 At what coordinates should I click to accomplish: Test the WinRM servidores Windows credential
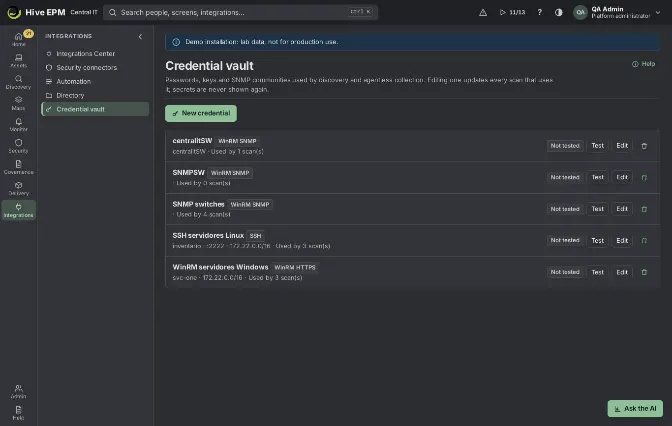point(597,272)
